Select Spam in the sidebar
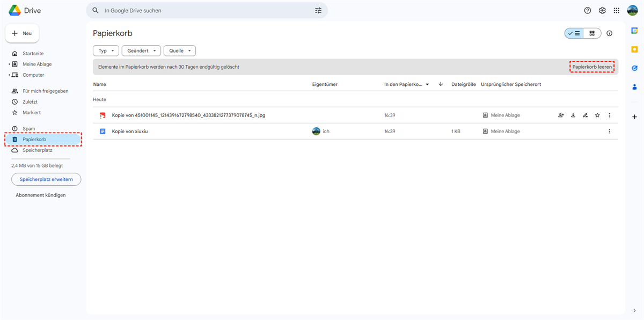Screen dimensions: 644x320 [x=28, y=129]
